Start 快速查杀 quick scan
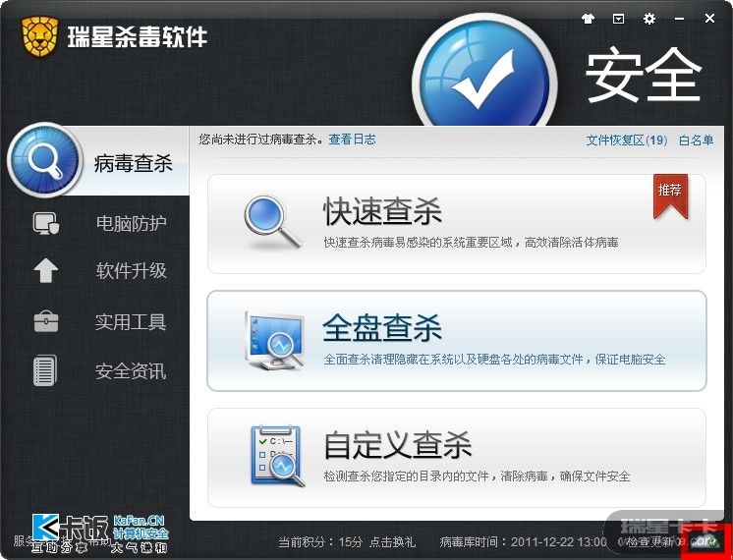Viewport: 733px width, 560px height. click(457, 224)
